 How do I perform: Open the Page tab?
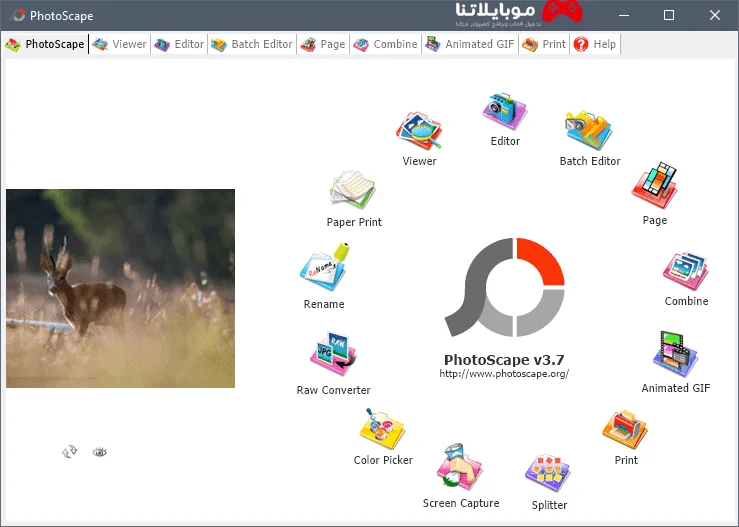coord(323,44)
